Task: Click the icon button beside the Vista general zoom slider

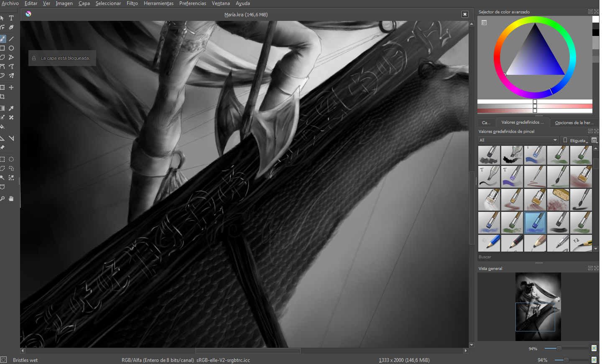Action: click(x=594, y=348)
